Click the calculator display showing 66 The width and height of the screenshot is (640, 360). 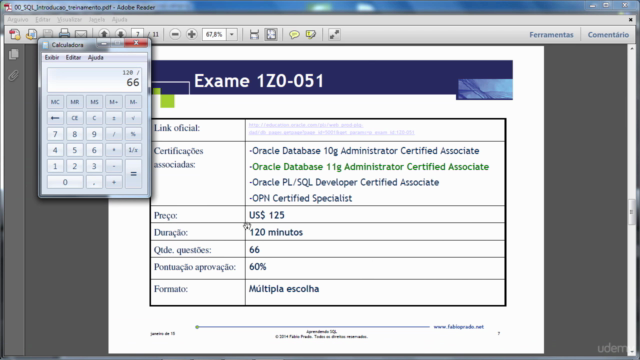(94, 79)
